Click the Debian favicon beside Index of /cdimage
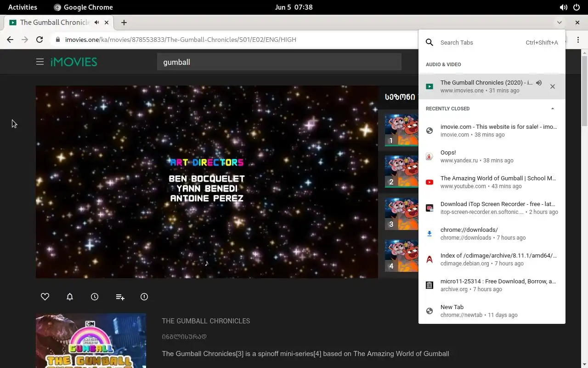This screenshot has width=588, height=368. coord(430,259)
